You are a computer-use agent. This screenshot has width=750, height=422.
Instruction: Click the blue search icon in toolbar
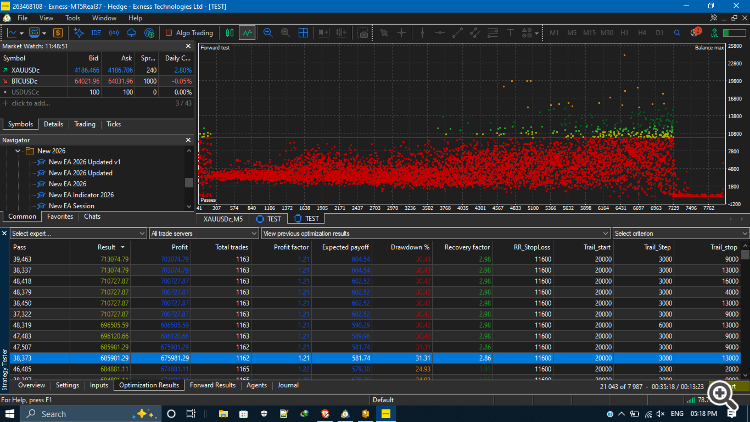(677, 33)
